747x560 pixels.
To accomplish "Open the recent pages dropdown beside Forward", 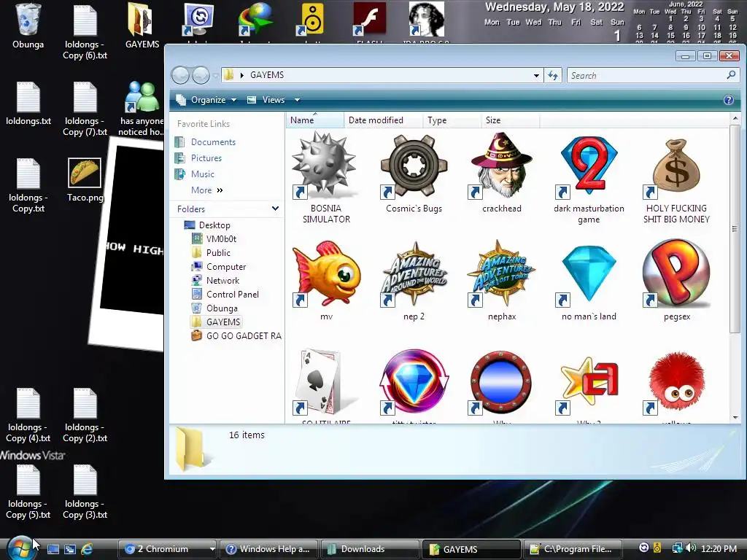I will pyautogui.click(x=216, y=75).
